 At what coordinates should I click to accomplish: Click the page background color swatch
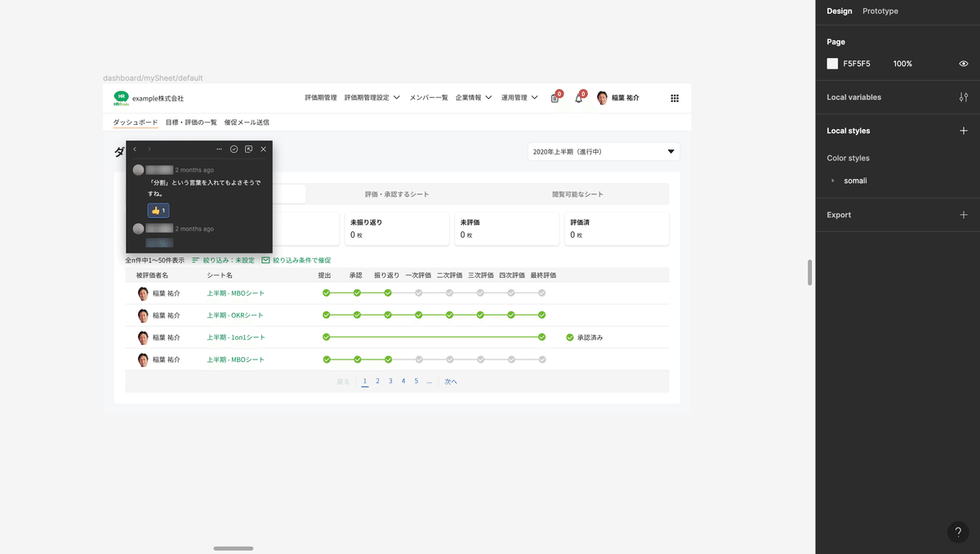click(832, 64)
